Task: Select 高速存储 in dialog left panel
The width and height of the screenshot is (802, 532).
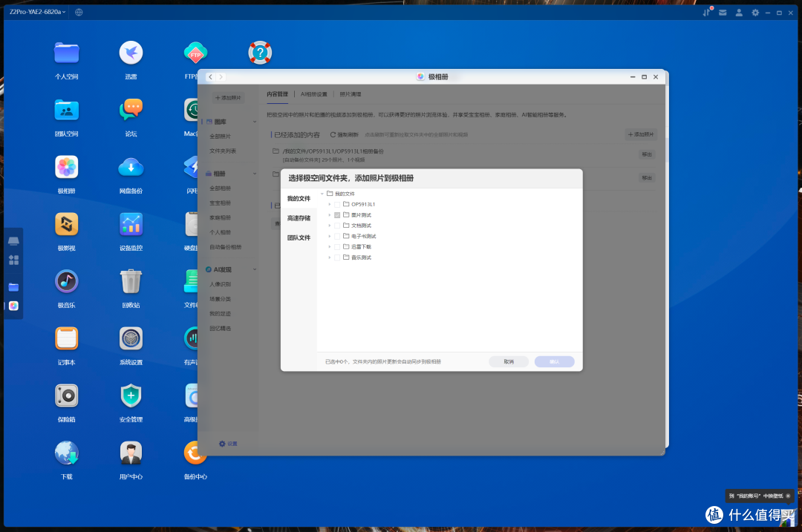Action: (x=299, y=217)
